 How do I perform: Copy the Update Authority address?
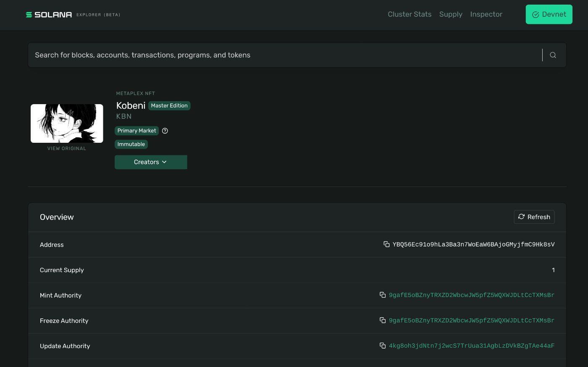pos(383,346)
